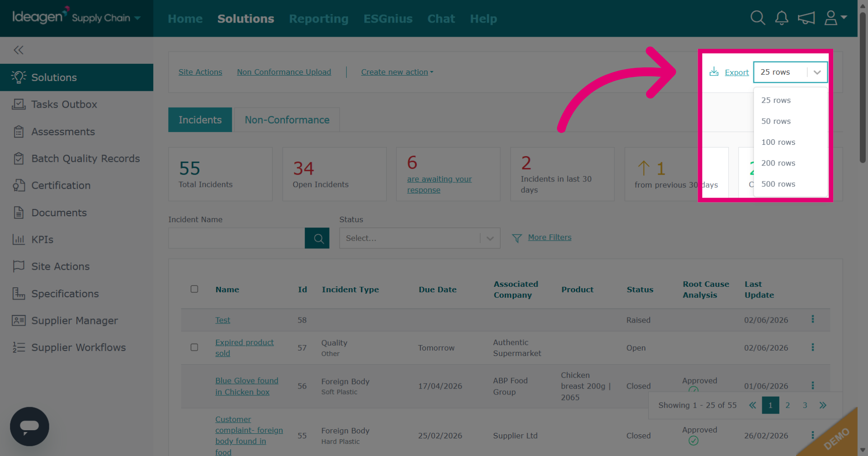868x456 pixels.
Task: Click the Site Actions link above tabs
Action: [200, 72]
